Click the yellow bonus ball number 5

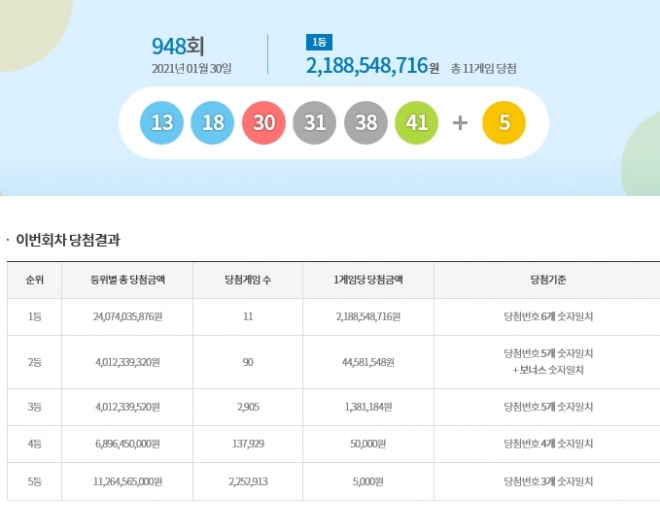pyautogui.click(x=504, y=123)
